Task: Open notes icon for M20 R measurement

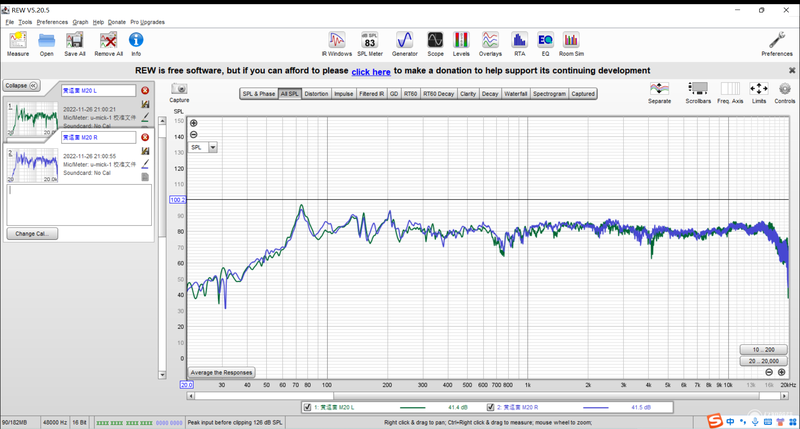Action: pos(145,177)
